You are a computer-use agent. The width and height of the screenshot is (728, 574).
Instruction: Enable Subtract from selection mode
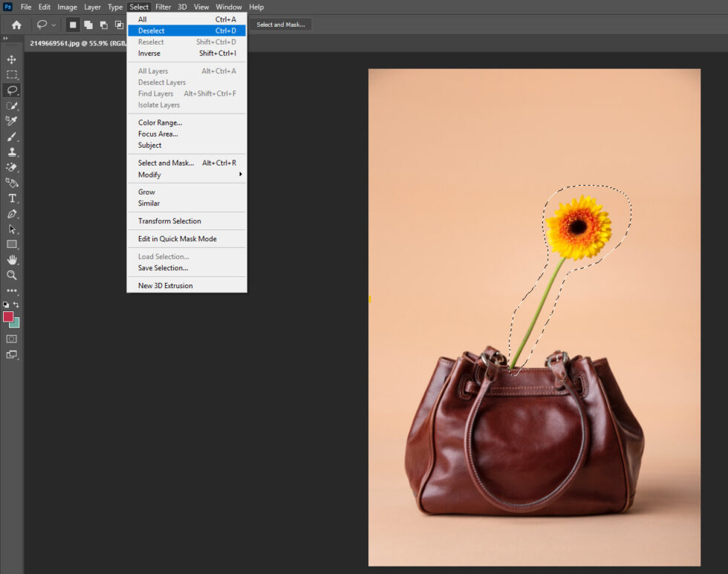(x=103, y=25)
